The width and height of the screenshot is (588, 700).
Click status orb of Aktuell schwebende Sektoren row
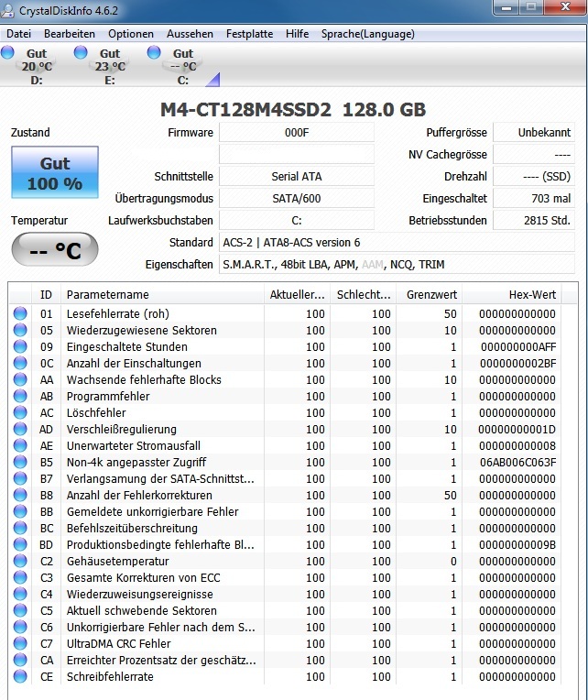click(x=20, y=611)
